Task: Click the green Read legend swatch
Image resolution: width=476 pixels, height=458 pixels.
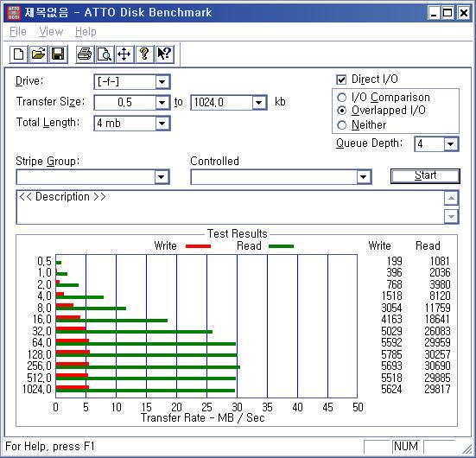Action: (x=281, y=246)
